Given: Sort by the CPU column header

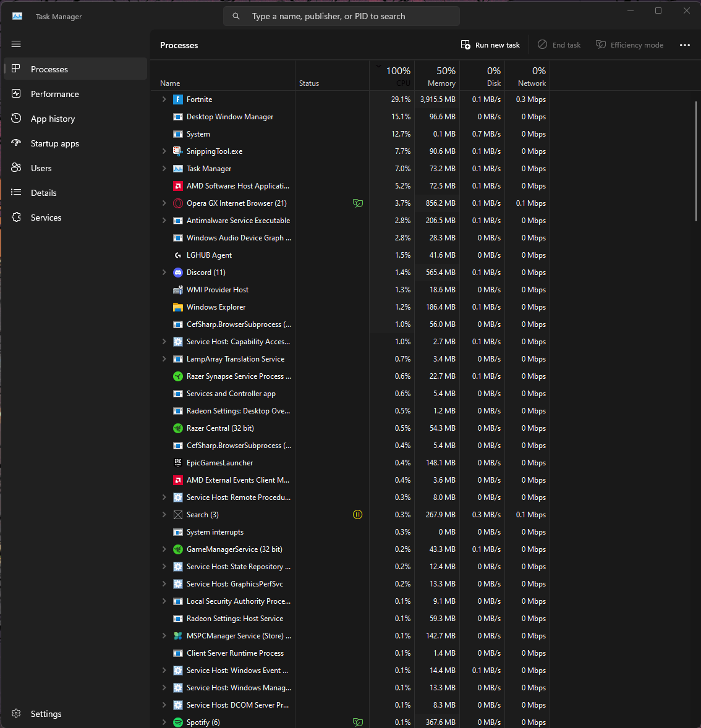Looking at the screenshot, I should [392, 75].
